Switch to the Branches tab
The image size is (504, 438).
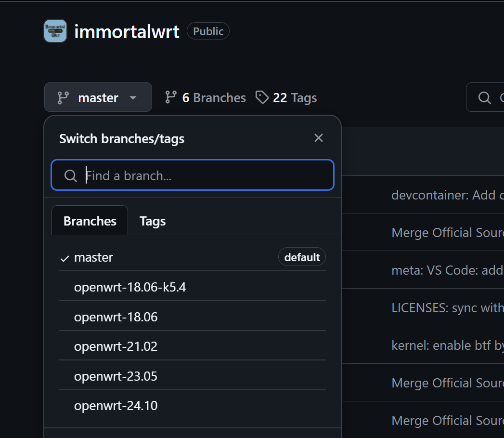coord(90,221)
